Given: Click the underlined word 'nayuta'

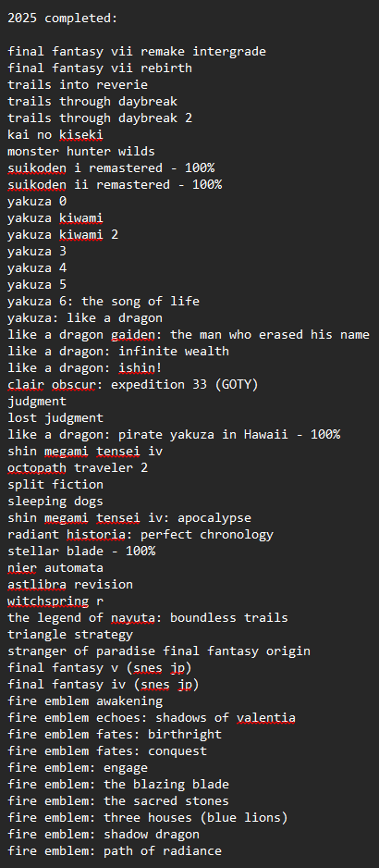Looking at the screenshot, I should [x=133, y=618].
